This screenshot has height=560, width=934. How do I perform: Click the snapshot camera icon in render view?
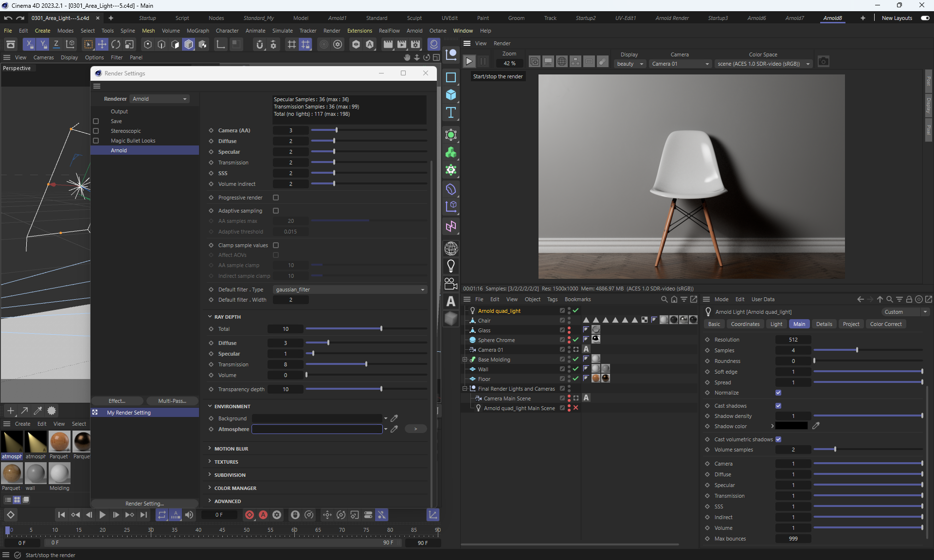pyautogui.click(x=823, y=62)
